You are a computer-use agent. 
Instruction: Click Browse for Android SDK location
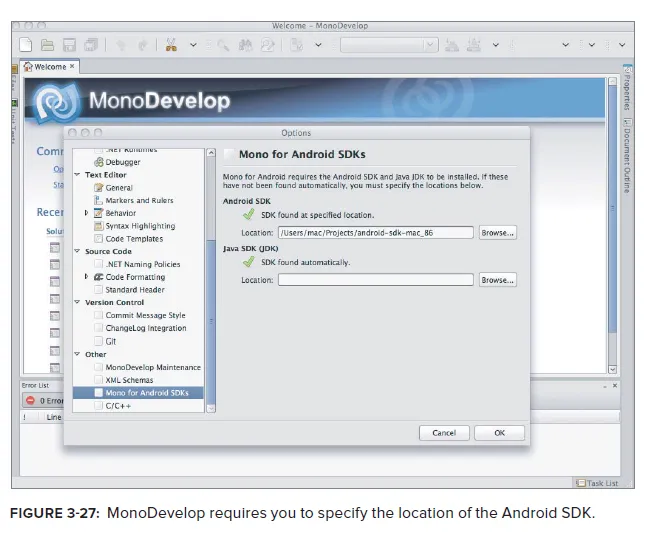coord(498,233)
